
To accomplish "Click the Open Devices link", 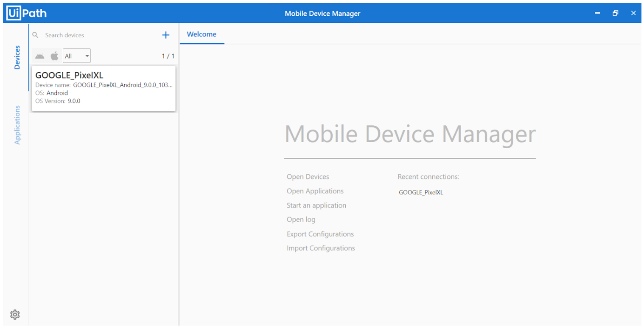I will [x=308, y=177].
